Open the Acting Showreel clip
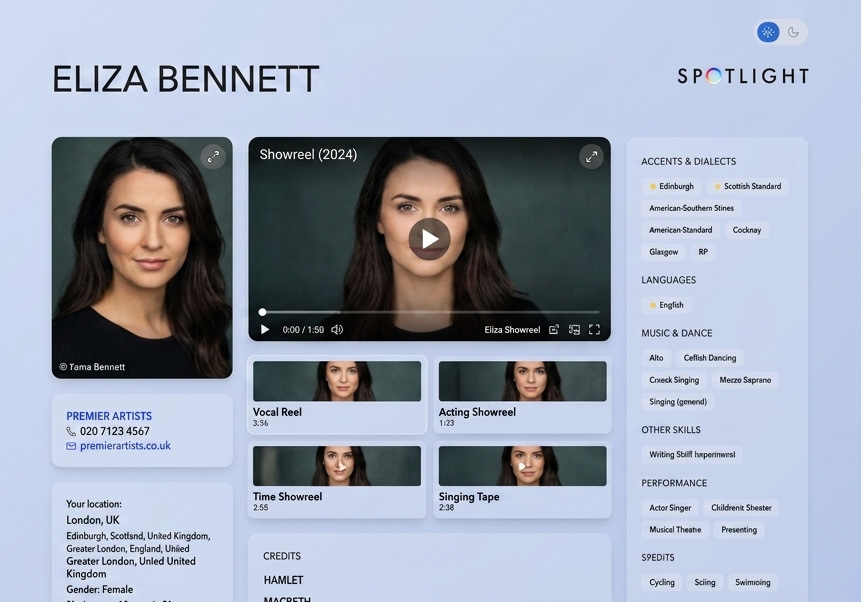Viewport: 861px width, 602px height. pos(522,381)
